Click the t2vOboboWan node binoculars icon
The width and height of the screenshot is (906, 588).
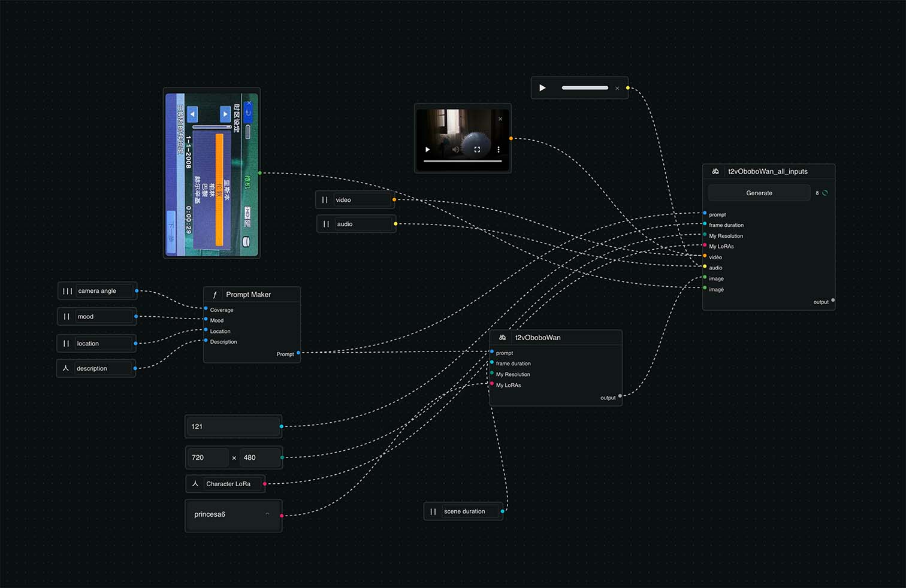pyautogui.click(x=502, y=338)
